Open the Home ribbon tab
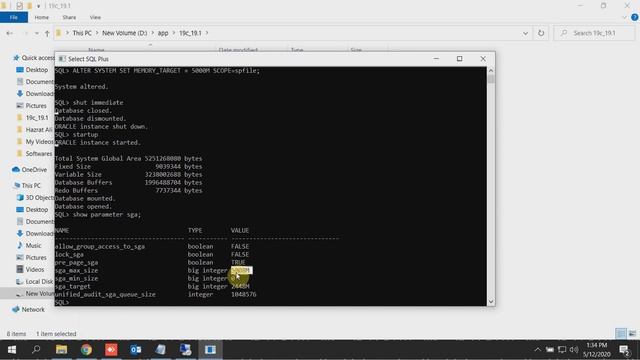This screenshot has width=640, height=360. [x=42, y=18]
